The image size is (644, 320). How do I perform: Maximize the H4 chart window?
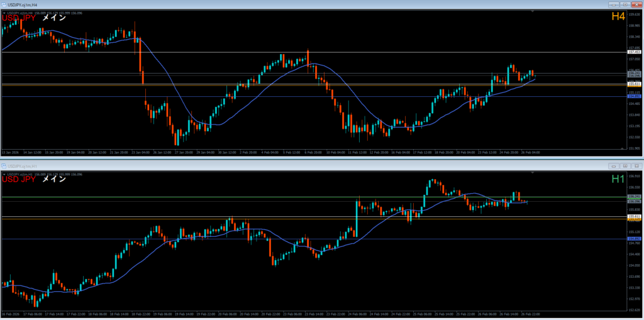pos(625,4)
